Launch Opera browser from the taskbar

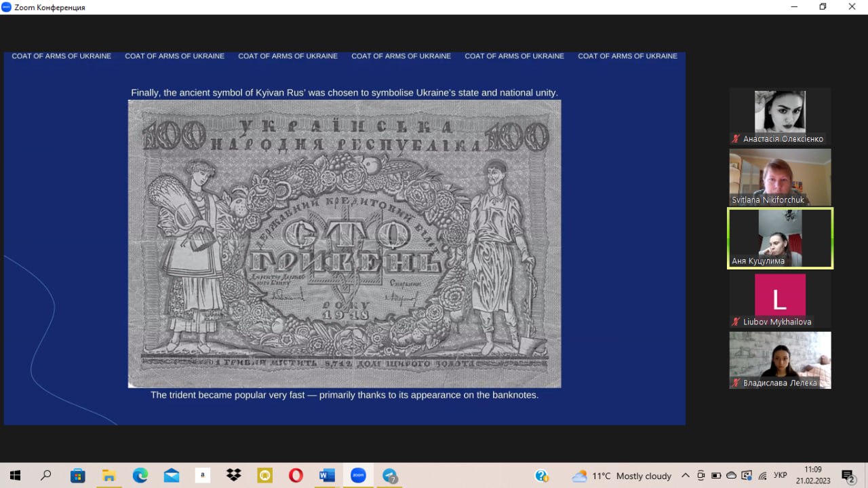point(296,476)
